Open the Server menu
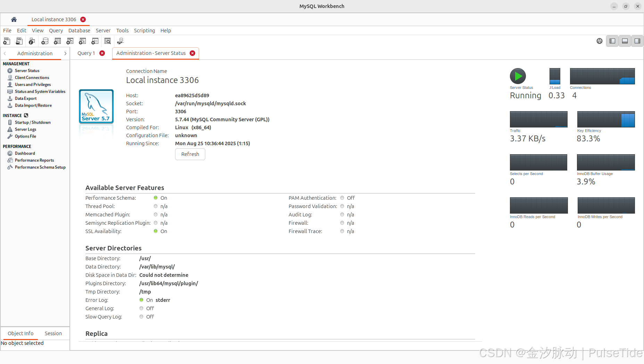Viewport: 644px width, 364px height. [x=103, y=31]
